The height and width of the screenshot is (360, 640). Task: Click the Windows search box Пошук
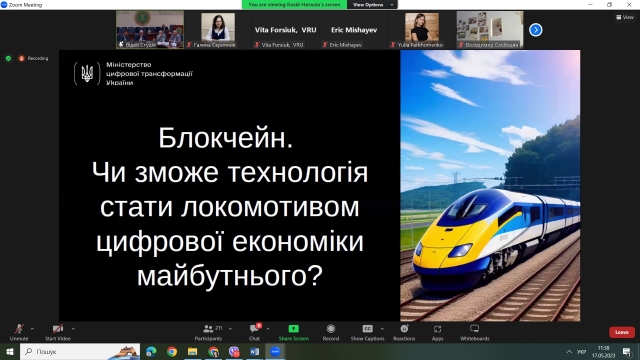[x=80, y=351]
